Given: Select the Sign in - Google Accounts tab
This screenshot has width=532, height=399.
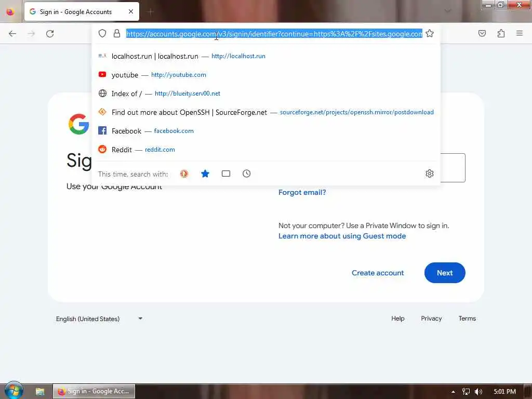Looking at the screenshot, I should tap(82, 11).
